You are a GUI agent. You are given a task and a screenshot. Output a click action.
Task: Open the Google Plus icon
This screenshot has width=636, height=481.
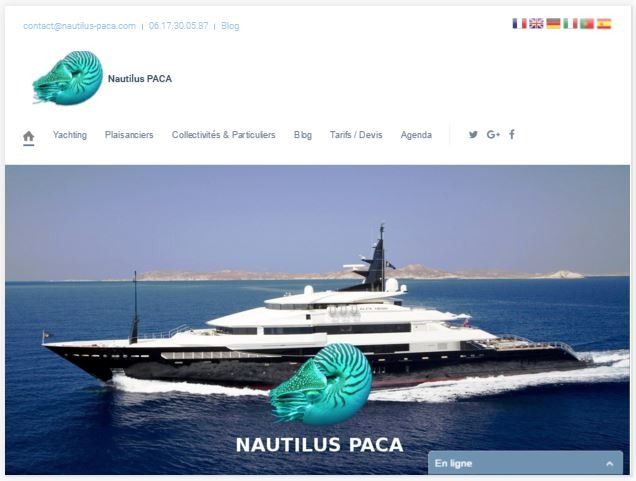[493, 135]
